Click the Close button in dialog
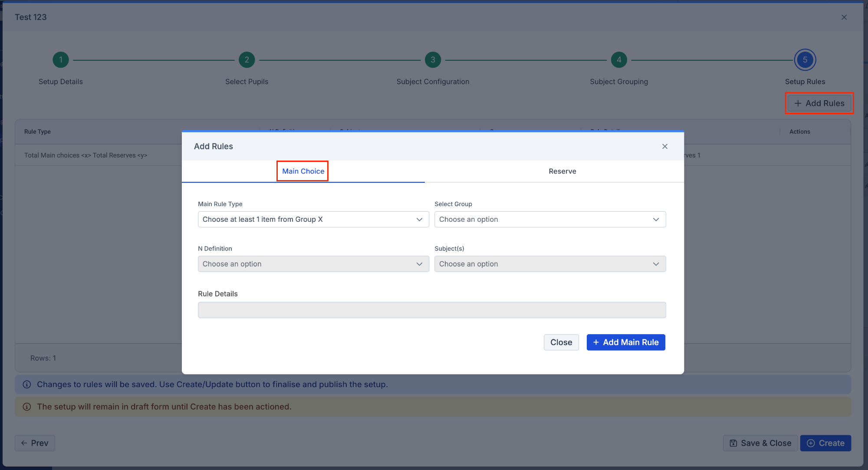The height and width of the screenshot is (470, 868). pos(561,342)
